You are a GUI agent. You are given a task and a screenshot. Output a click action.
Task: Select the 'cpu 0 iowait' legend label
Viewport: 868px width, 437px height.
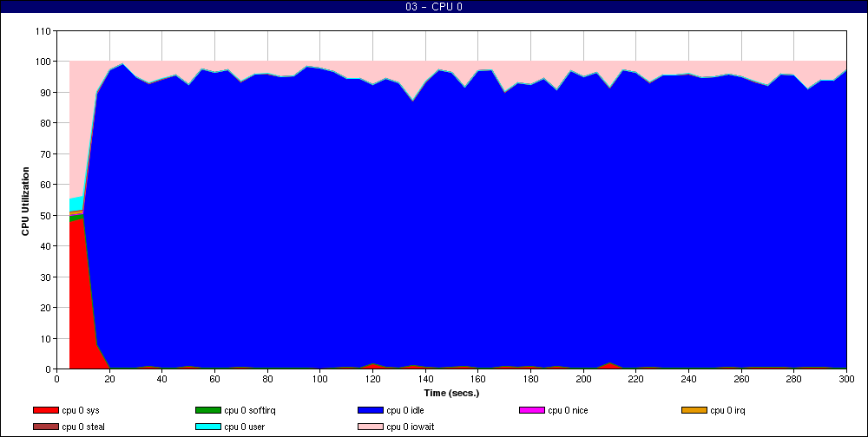pyautogui.click(x=411, y=427)
